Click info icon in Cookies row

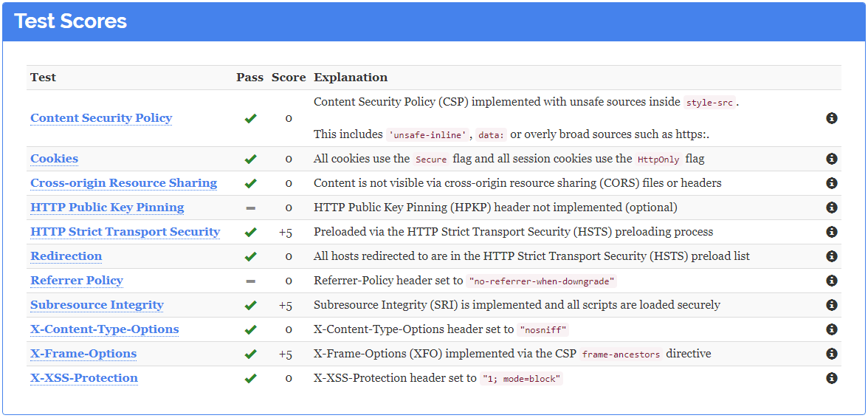tap(831, 159)
